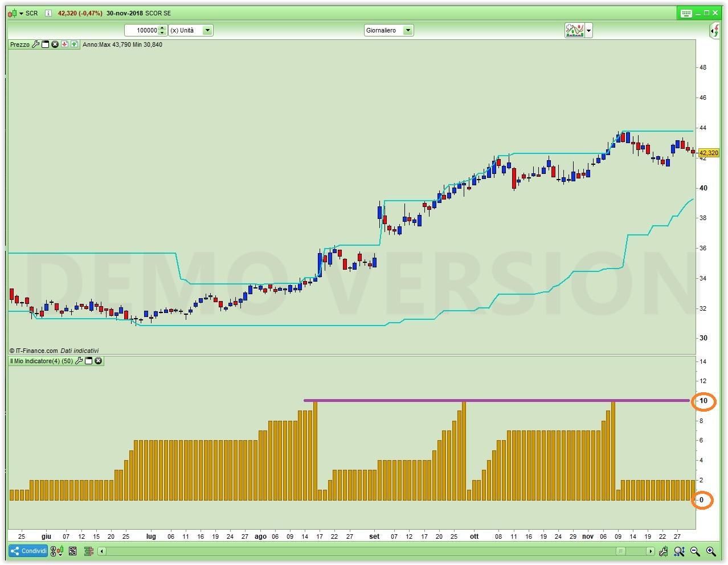The height and width of the screenshot is (565, 728).
Task: Move Prezzo panel up with green arrow
Action: tap(74, 44)
